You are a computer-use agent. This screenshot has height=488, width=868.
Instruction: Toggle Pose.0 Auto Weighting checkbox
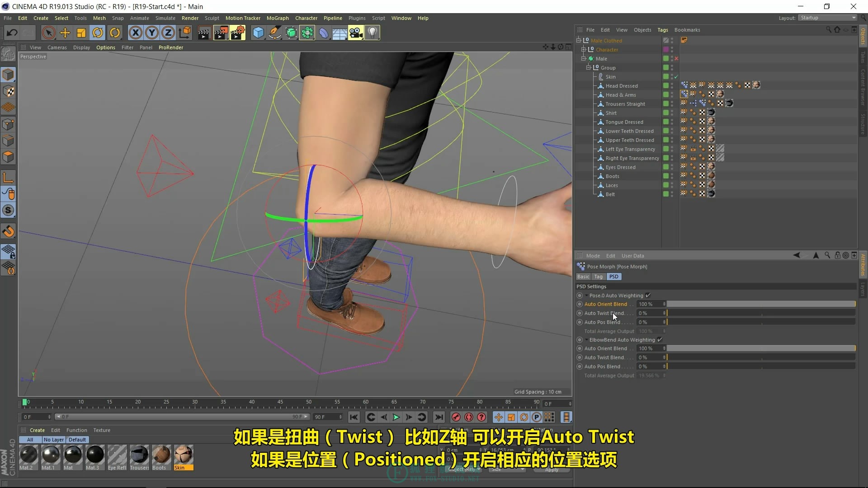(648, 295)
